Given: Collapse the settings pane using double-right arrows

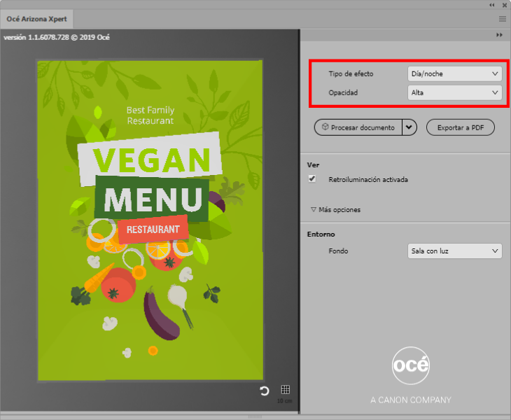Looking at the screenshot, I should click(x=499, y=35).
